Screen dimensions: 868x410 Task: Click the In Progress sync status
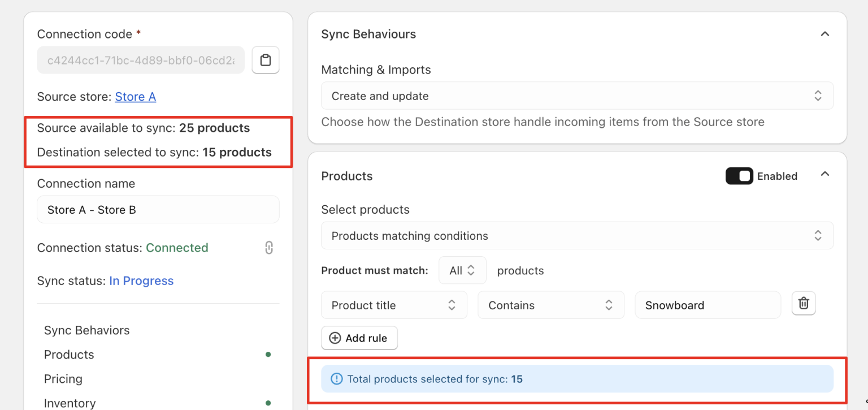click(x=141, y=281)
